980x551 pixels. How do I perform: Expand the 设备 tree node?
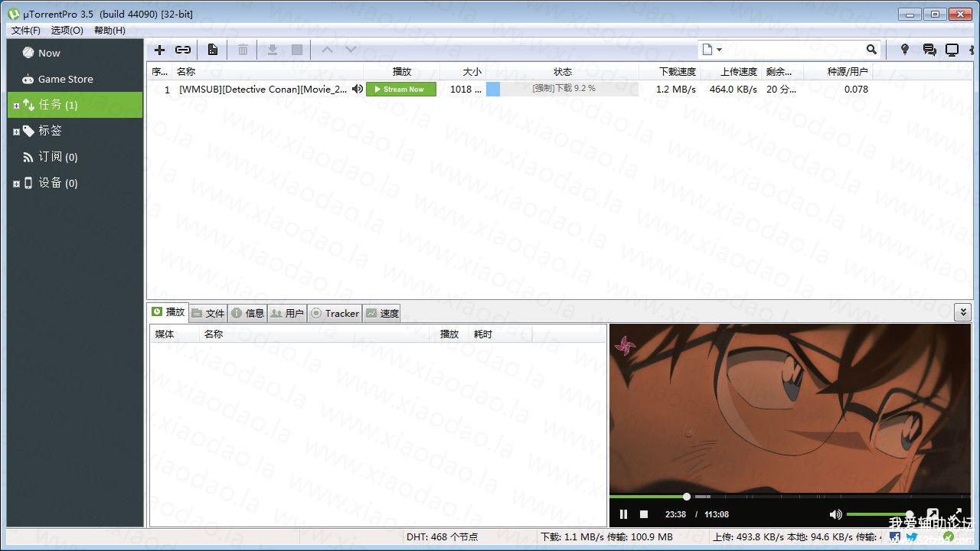point(16,184)
